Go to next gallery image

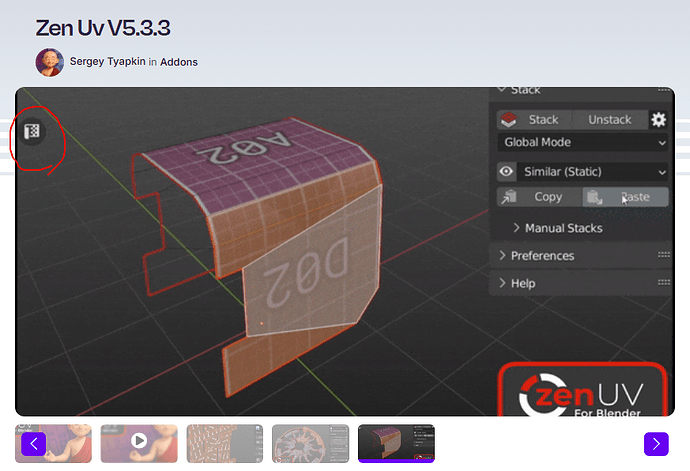click(x=656, y=444)
